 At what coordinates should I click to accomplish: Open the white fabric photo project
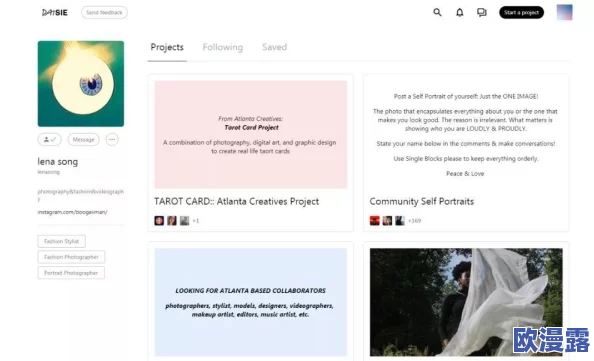click(466, 302)
